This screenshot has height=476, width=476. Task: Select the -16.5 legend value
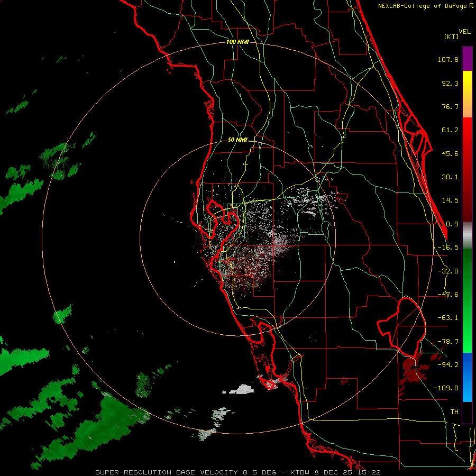(448, 248)
